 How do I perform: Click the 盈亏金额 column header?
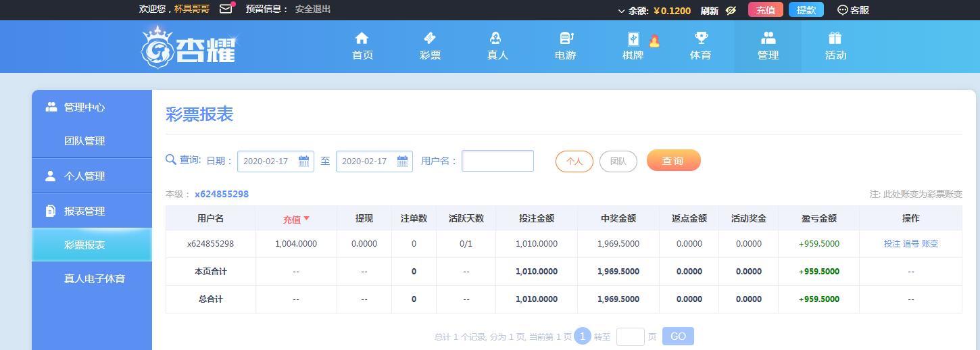coord(819,218)
